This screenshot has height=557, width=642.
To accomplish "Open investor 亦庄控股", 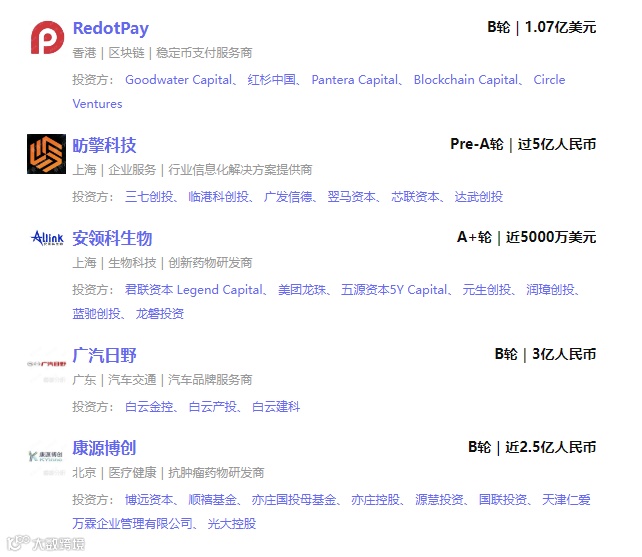I will (375, 500).
